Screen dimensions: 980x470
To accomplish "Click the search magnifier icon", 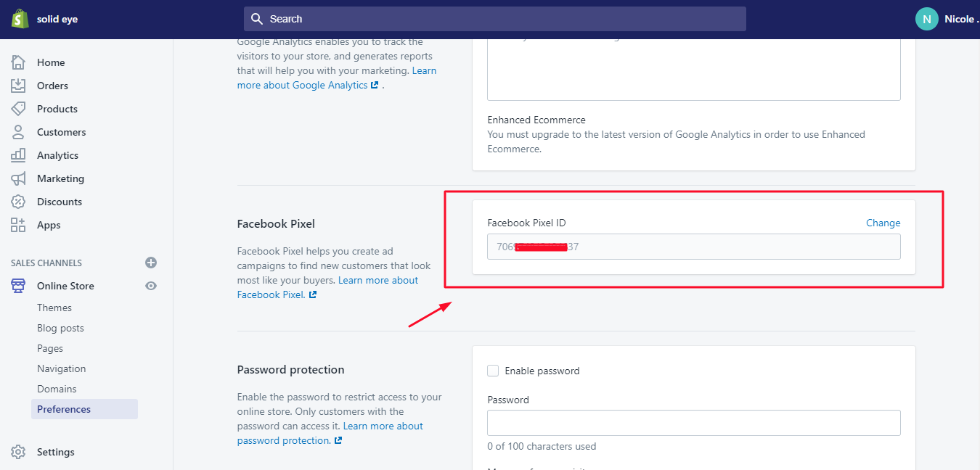I will 257,19.
